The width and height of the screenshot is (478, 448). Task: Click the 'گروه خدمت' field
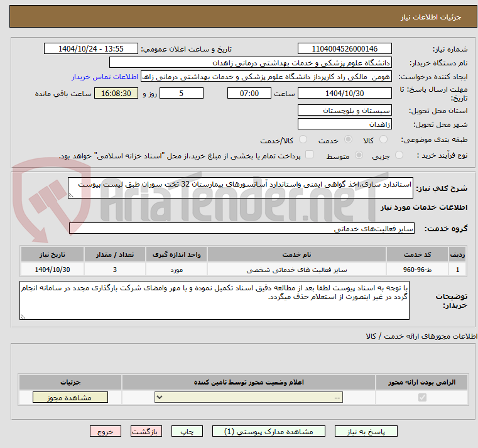click(x=241, y=229)
